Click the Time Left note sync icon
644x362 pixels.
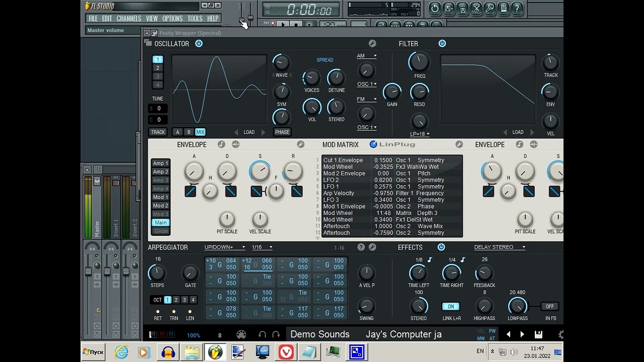pos(430,260)
